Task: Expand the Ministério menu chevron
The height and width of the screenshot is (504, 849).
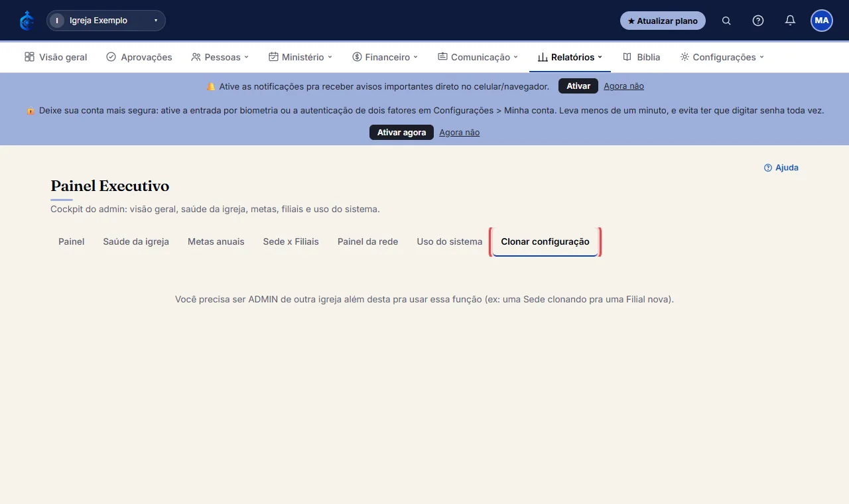Action: click(330, 57)
